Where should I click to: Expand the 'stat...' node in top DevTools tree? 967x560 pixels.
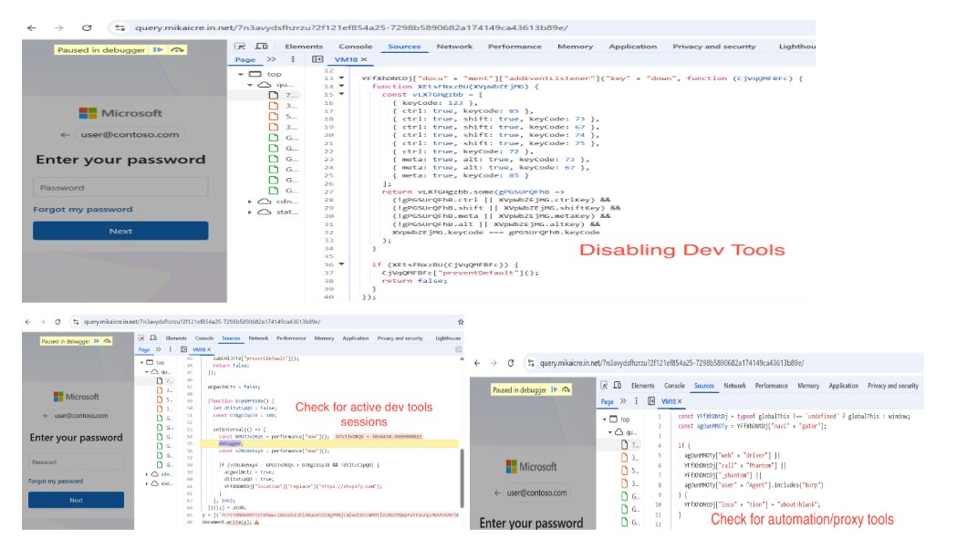point(250,213)
